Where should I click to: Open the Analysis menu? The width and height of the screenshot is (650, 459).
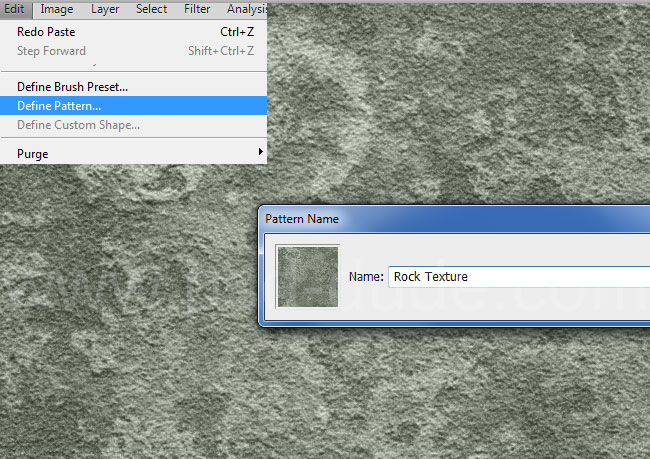pos(247,9)
